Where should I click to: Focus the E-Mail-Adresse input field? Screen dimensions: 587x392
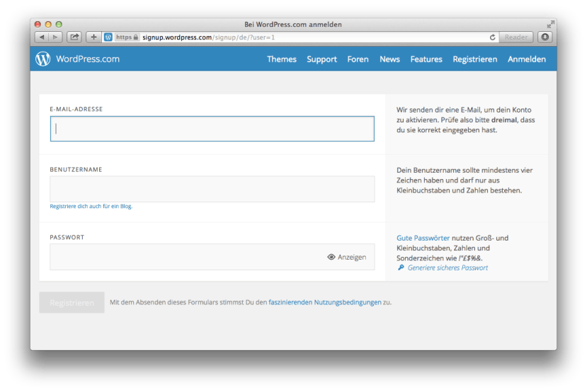[x=212, y=129]
